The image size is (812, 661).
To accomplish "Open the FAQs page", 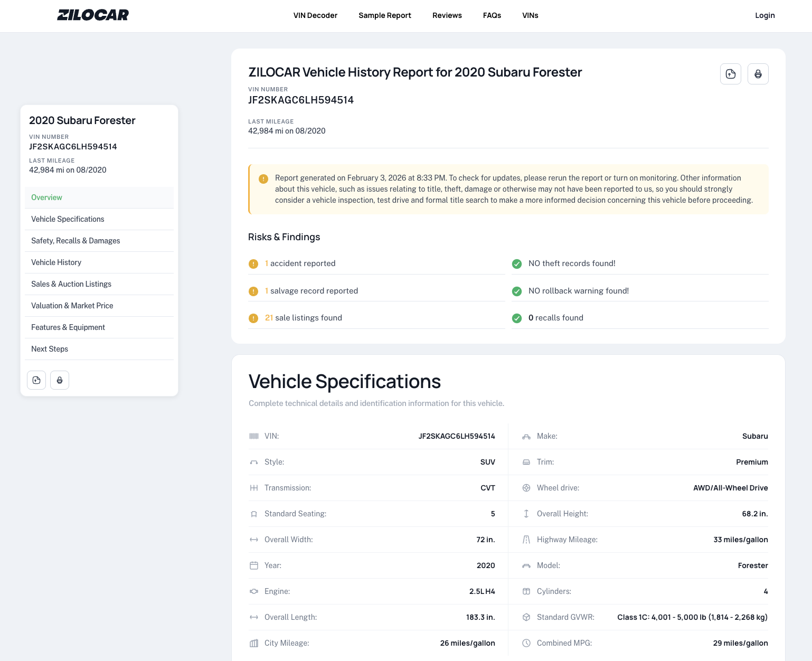I will pyautogui.click(x=492, y=15).
